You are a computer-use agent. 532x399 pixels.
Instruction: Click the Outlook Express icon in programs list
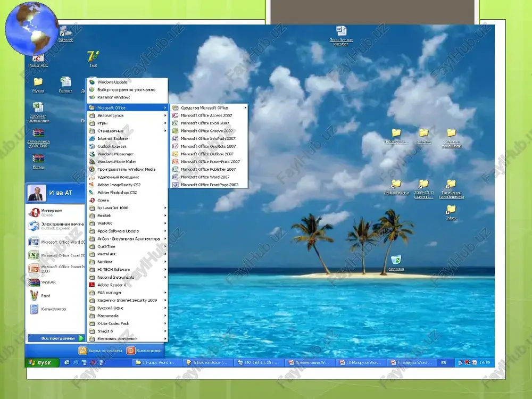pyautogui.click(x=92, y=146)
